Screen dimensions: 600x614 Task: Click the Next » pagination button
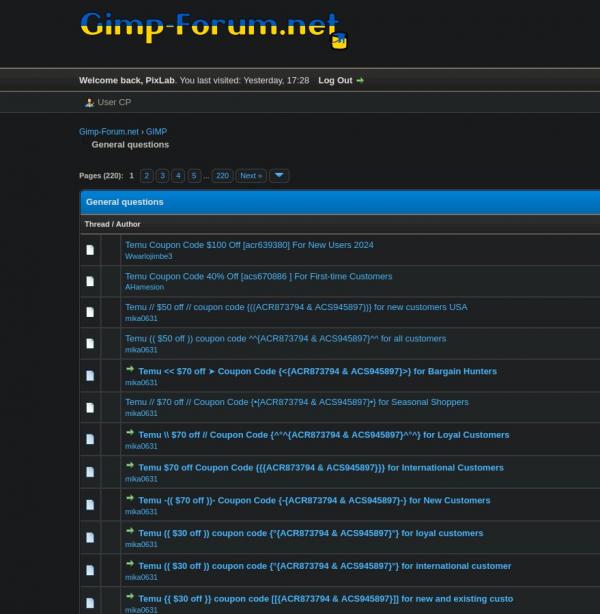tap(251, 175)
